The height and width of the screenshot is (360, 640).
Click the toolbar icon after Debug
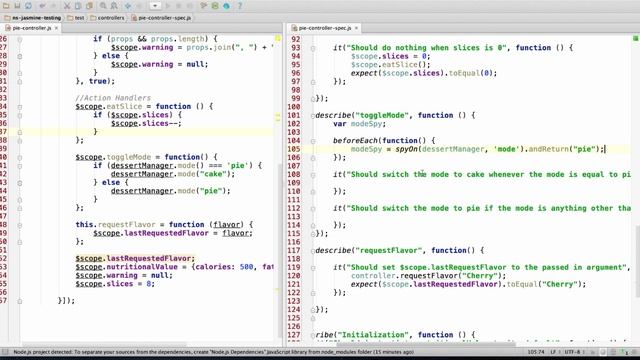coord(190,6)
